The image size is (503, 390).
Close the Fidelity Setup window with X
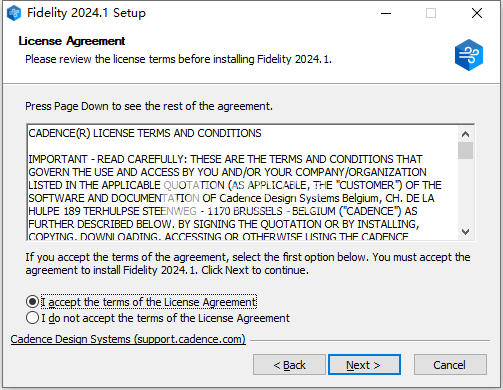[477, 13]
